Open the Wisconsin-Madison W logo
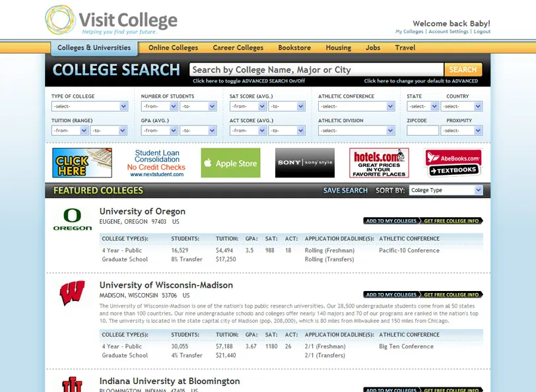536x392 pixels. pos(72,293)
